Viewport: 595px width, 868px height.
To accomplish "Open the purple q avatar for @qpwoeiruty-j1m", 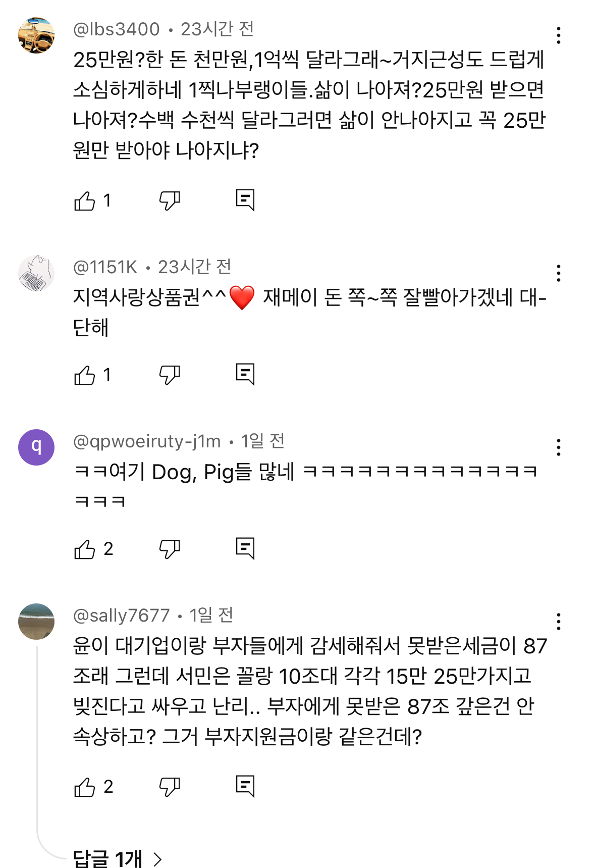I will tap(36, 447).
